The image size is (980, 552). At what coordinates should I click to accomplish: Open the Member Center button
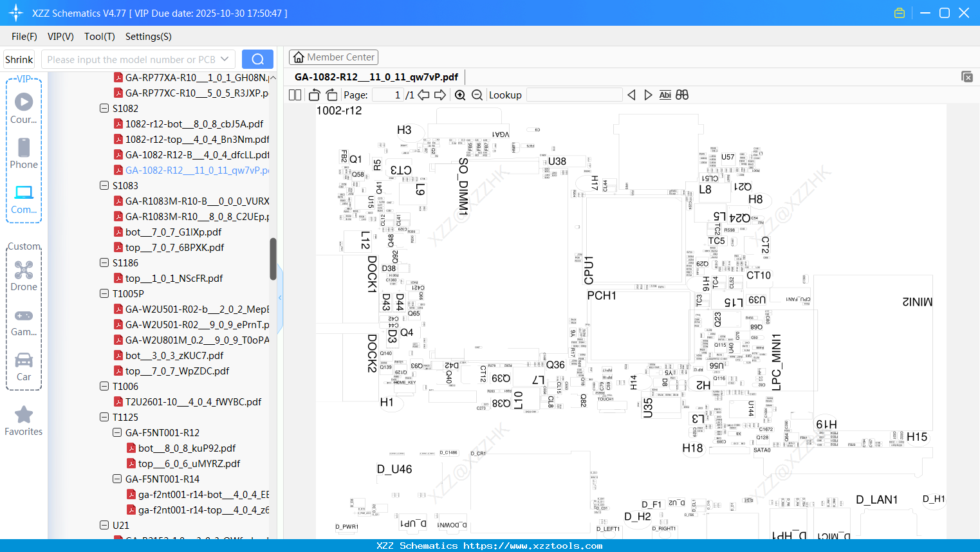[x=333, y=57]
